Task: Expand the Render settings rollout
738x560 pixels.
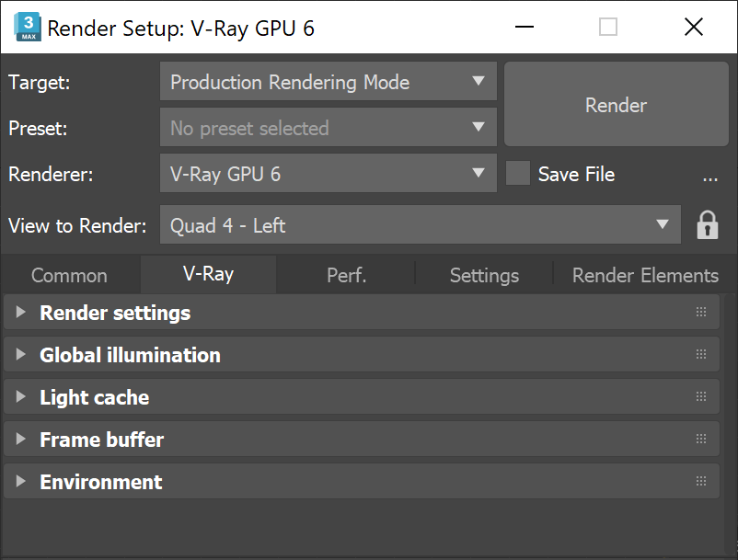Action: coord(20,312)
